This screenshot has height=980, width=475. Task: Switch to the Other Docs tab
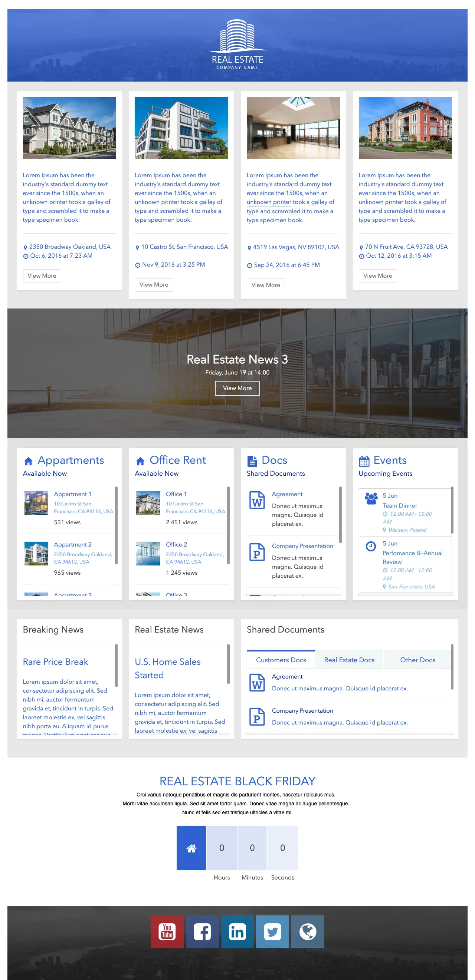(x=417, y=660)
